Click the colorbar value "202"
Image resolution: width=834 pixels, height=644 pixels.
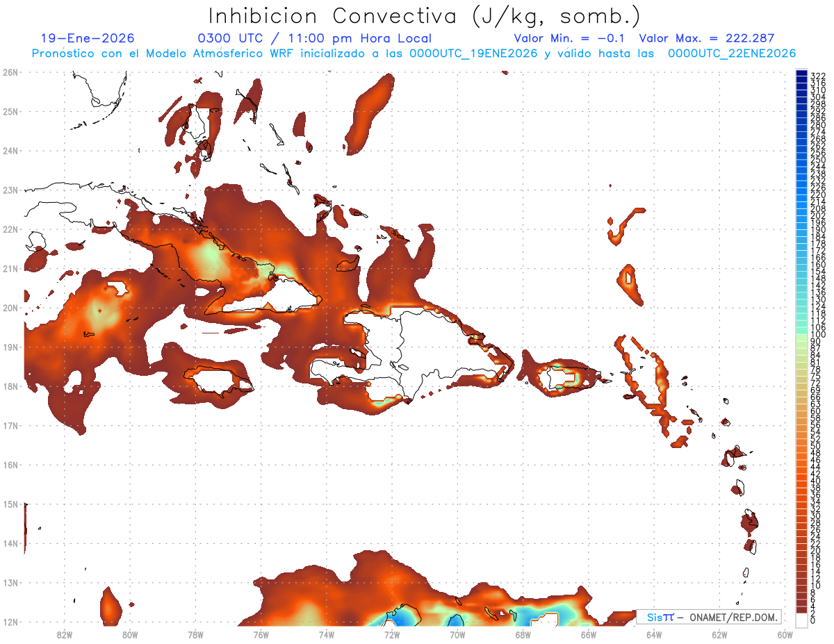point(818,215)
